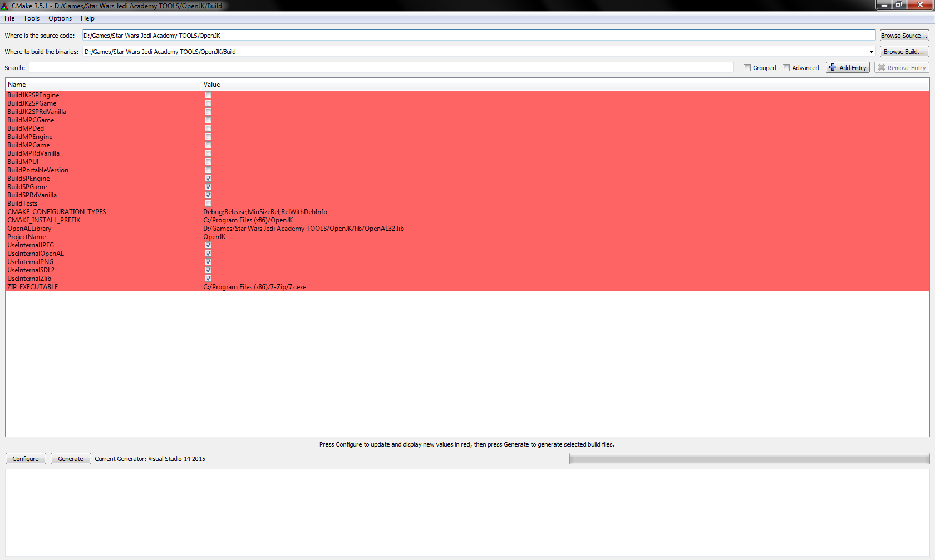Select the OpenALLibrary entry name
The height and width of the screenshot is (560, 935).
pyautogui.click(x=29, y=229)
